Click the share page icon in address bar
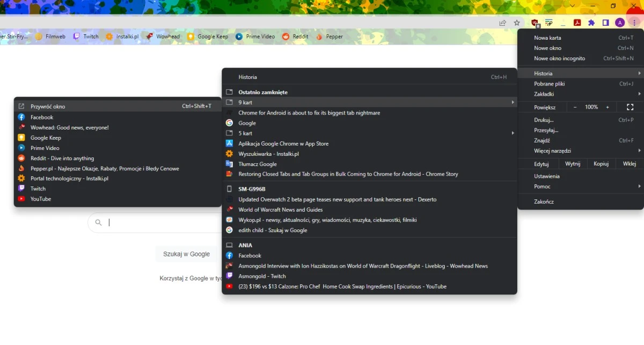 (502, 23)
